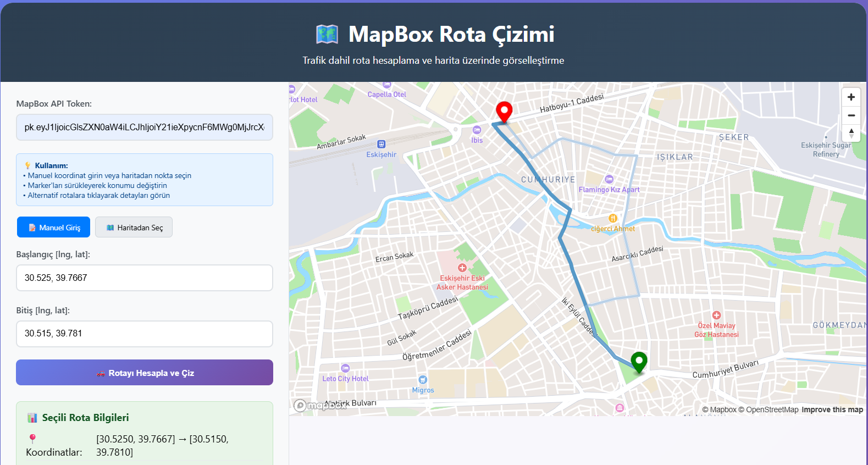This screenshot has width=868, height=465.
Task: Open the © OpenStreetMap attribution link
Action: point(769,409)
